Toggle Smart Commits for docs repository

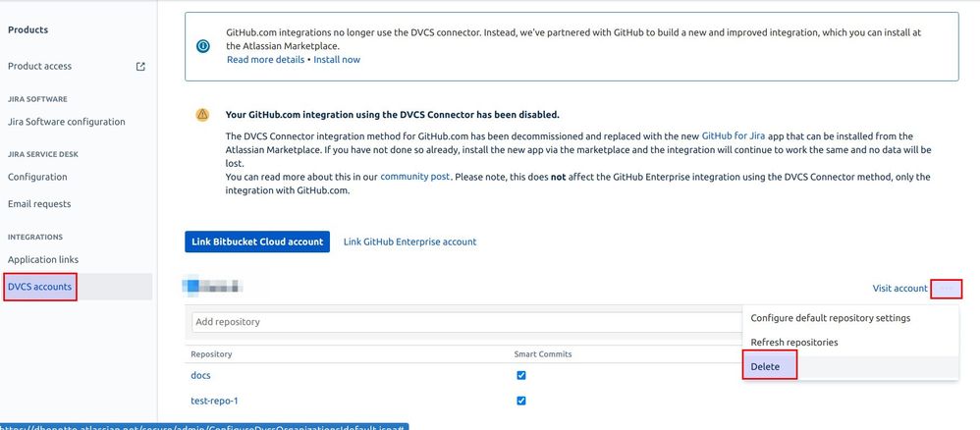coord(521,376)
